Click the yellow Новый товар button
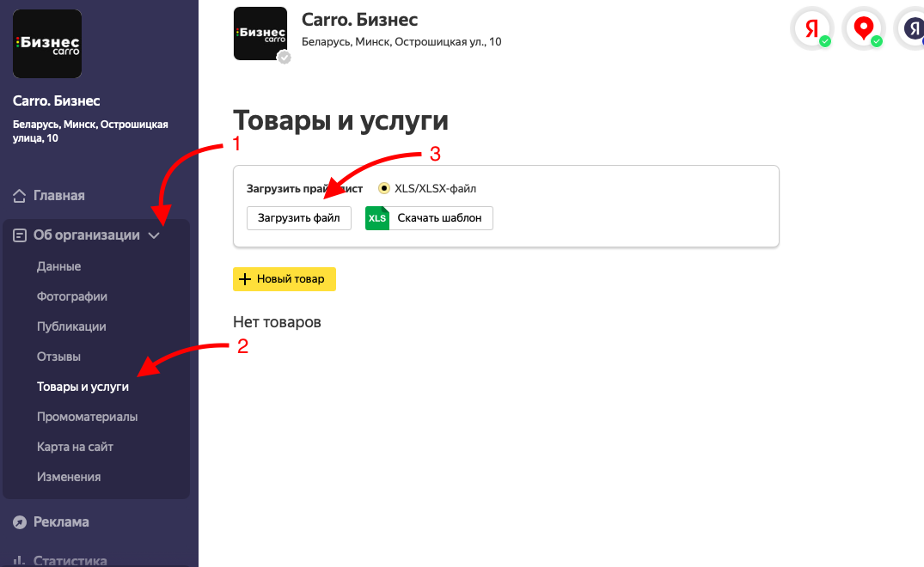Image resolution: width=924 pixels, height=567 pixels. (x=285, y=279)
